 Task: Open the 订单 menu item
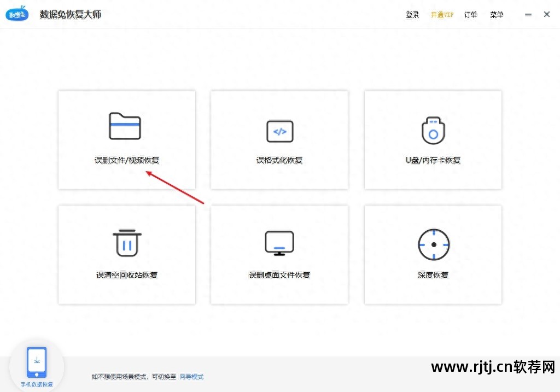470,15
